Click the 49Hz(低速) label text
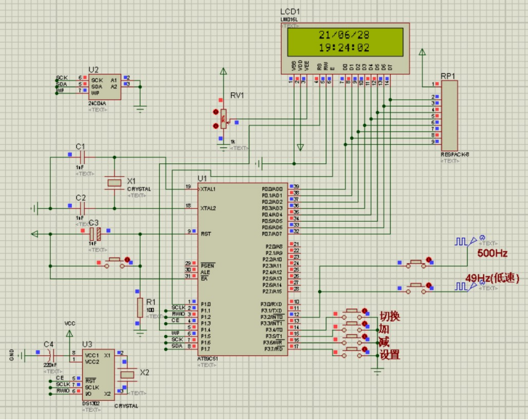The image size is (528, 420). coord(492,278)
